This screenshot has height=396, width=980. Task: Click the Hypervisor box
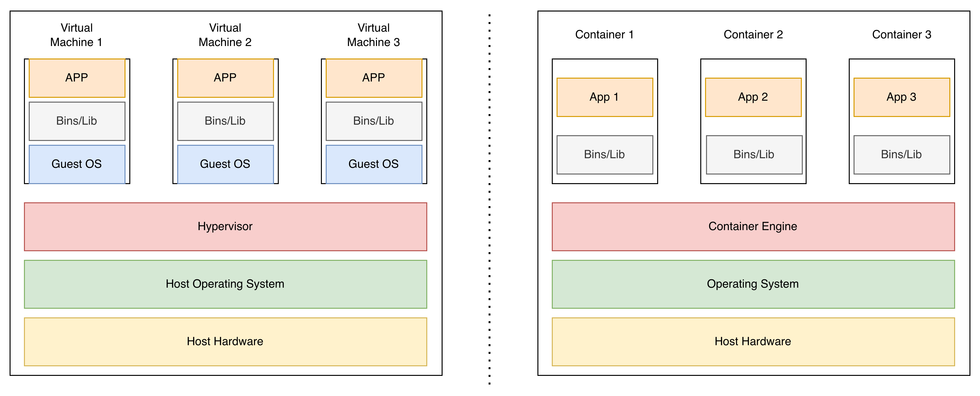click(x=225, y=227)
